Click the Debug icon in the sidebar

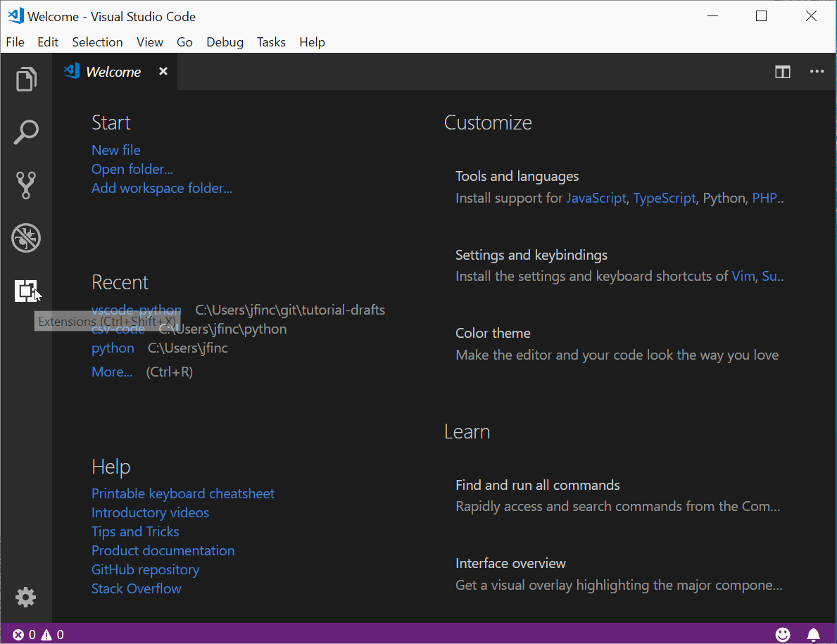click(26, 237)
